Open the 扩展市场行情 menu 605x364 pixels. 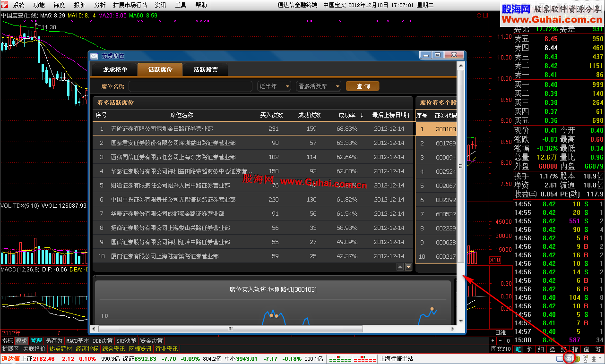[x=130, y=5]
